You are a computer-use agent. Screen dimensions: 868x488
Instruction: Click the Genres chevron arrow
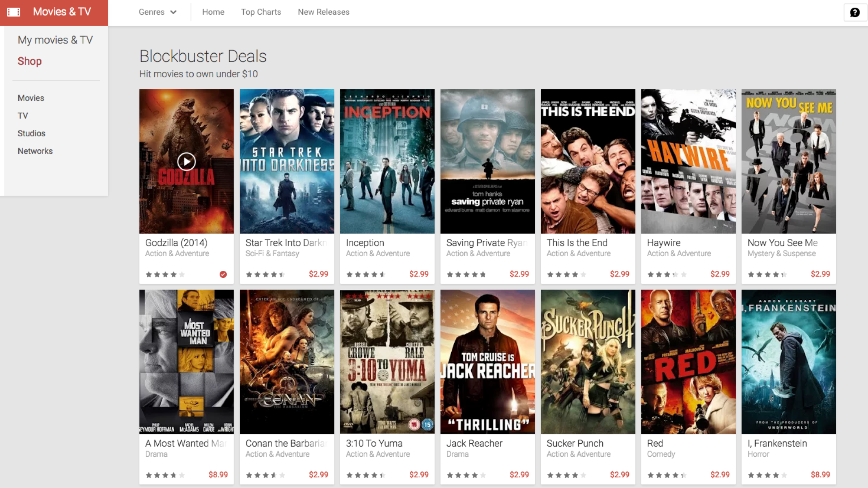[173, 12]
